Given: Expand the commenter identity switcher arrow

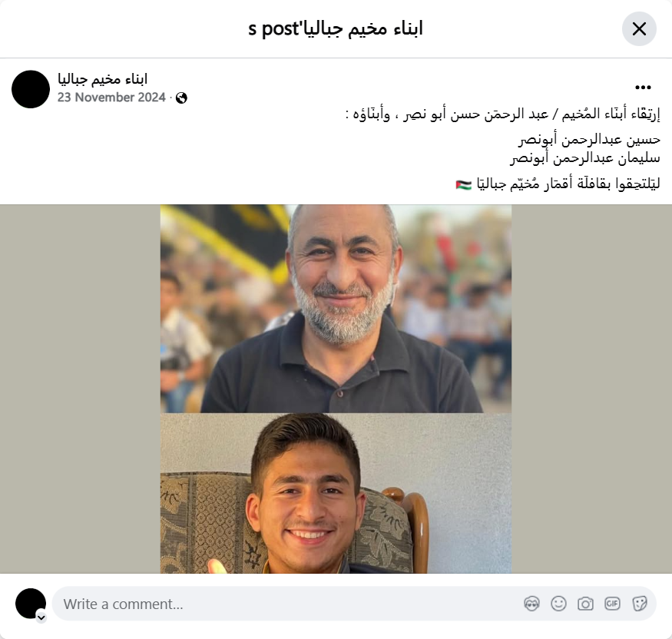Looking at the screenshot, I should (x=41, y=617).
